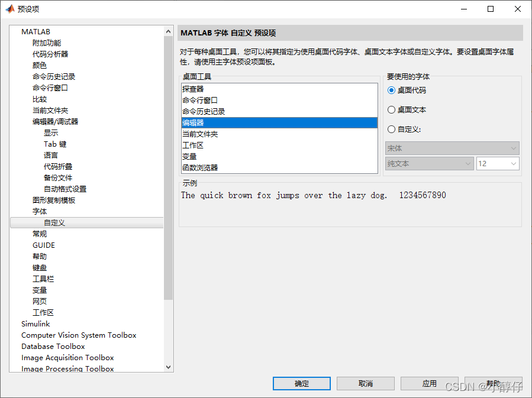
Task: Click the 取消 button
Action: click(365, 383)
